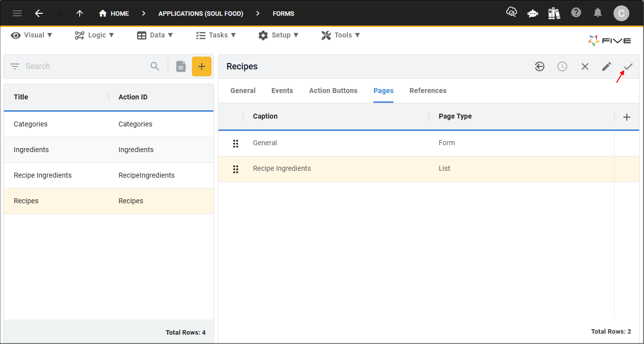644x344 pixels.
Task: Click the document icon beside search
Action: [x=181, y=66]
